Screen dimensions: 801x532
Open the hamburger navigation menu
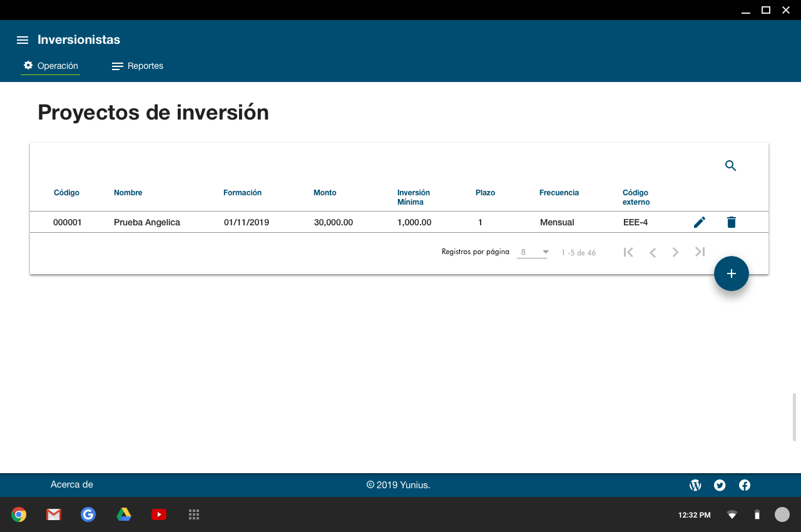23,40
